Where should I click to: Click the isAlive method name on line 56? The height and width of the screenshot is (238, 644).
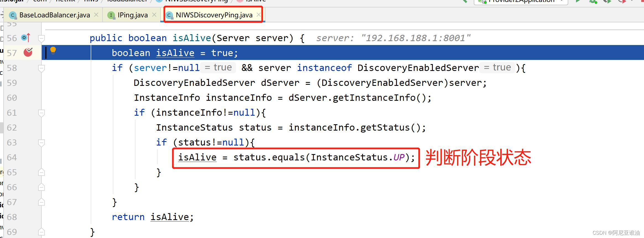tap(192, 38)
